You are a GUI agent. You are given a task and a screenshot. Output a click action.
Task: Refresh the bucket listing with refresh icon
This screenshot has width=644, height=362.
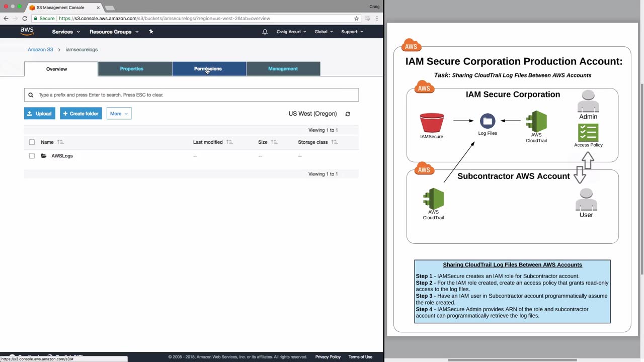348,114
